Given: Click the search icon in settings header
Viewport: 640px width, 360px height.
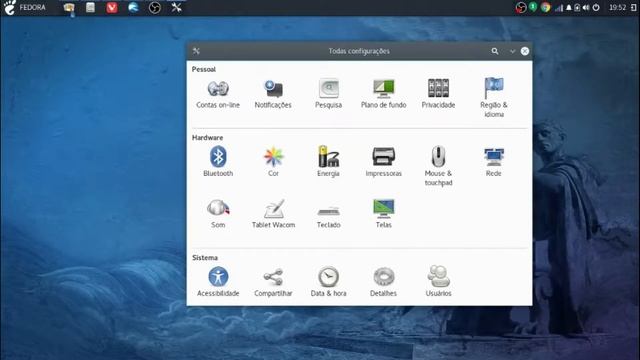Looking at the screenshot, I should tap(495, 51).
